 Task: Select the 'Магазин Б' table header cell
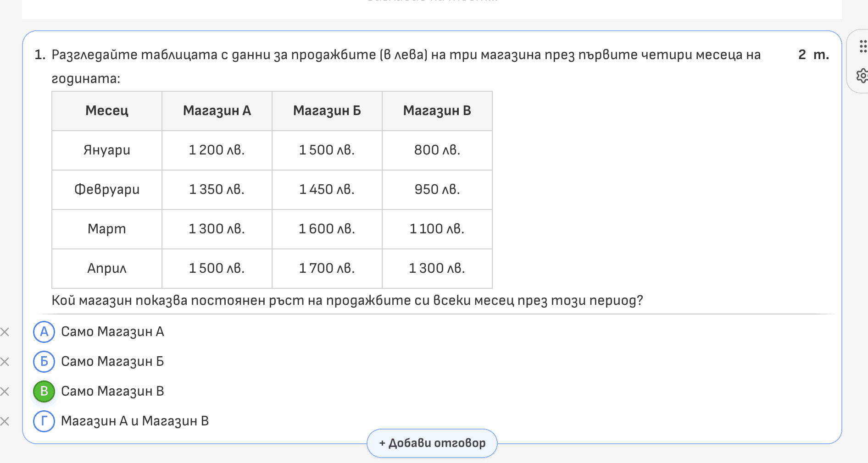(327, 111)
